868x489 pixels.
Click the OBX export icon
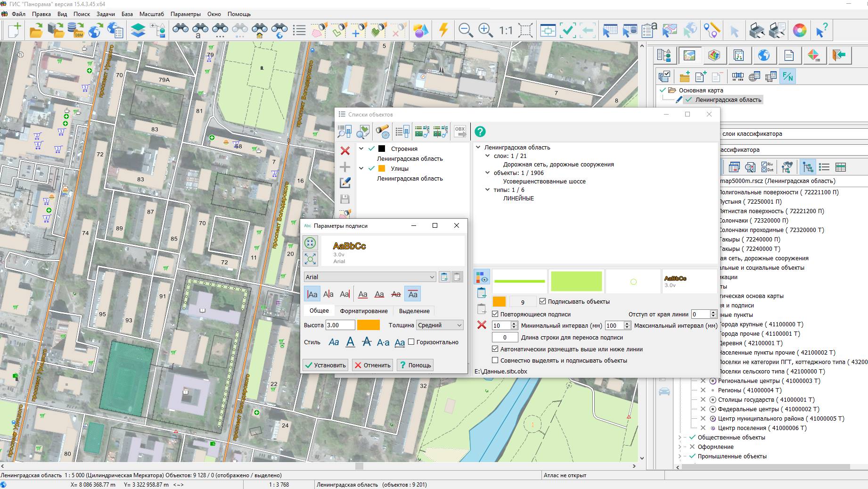[460, 132]
